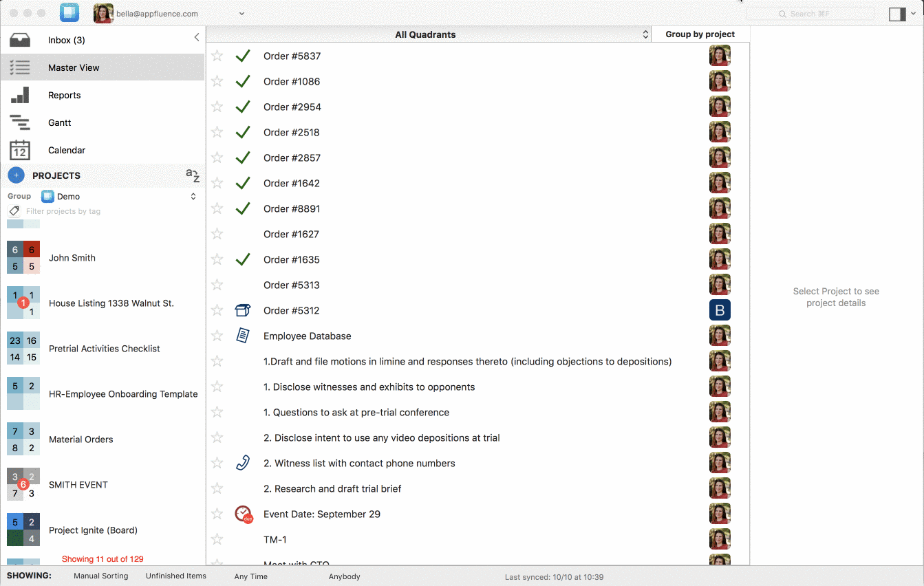
Task: Open the Gantt chart view
Action: pyautogui.click(x=58, y=122)
